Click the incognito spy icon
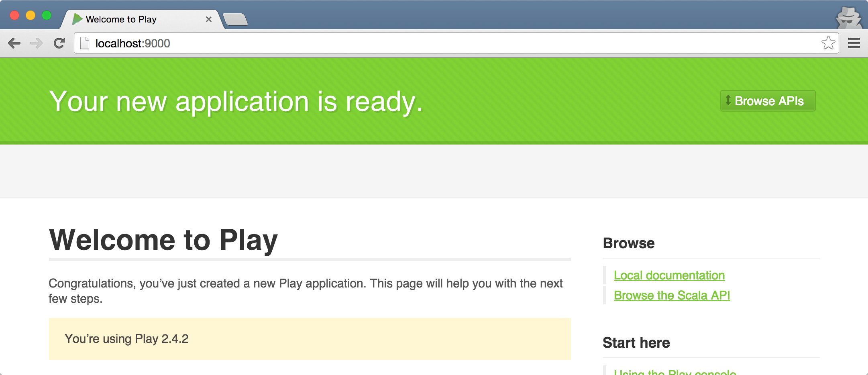 coord(848,18)
